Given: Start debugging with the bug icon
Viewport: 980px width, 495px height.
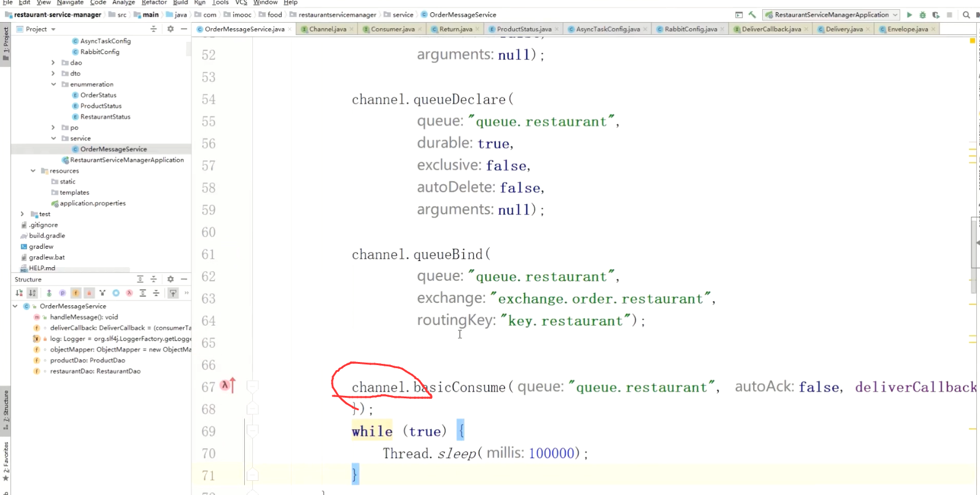Looking at the screenshot, I should tap(922, 15).
